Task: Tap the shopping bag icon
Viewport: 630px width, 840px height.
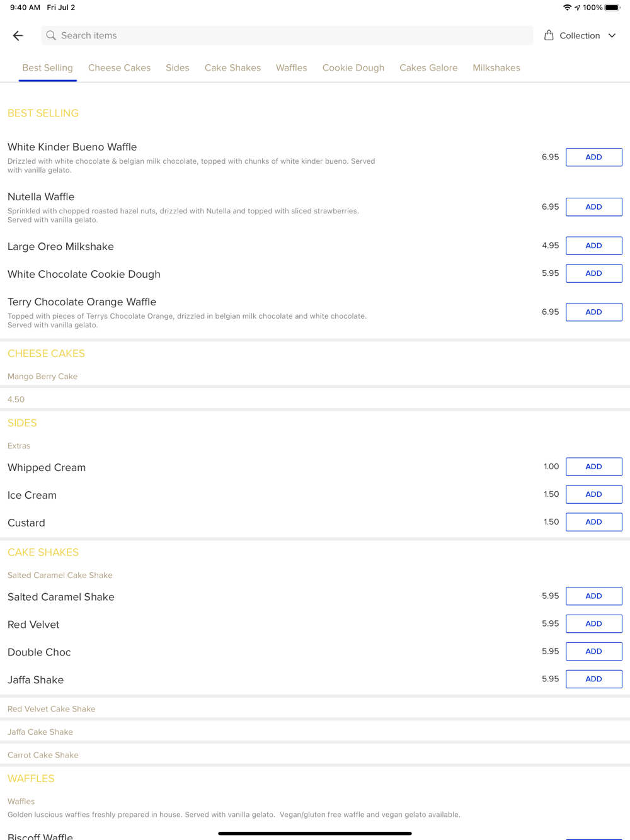Action: 549,35
